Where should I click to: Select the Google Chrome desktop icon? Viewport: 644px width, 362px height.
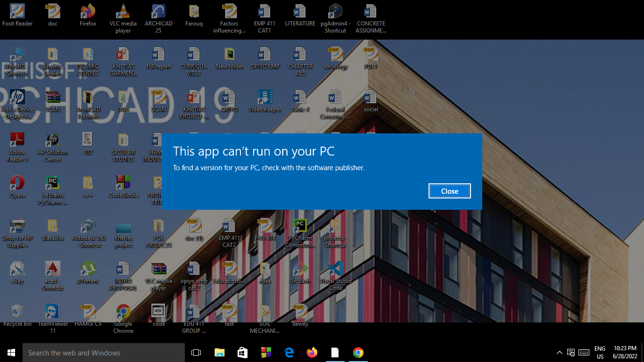(123, 319)
